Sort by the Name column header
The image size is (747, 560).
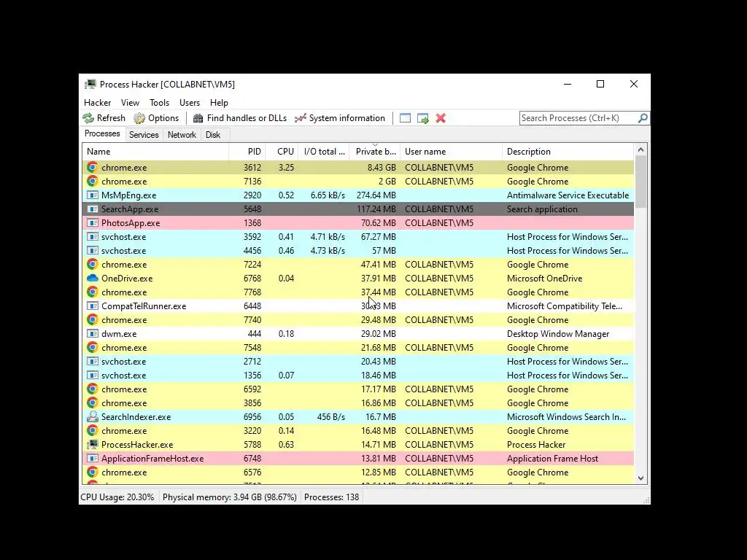(155, 152)
